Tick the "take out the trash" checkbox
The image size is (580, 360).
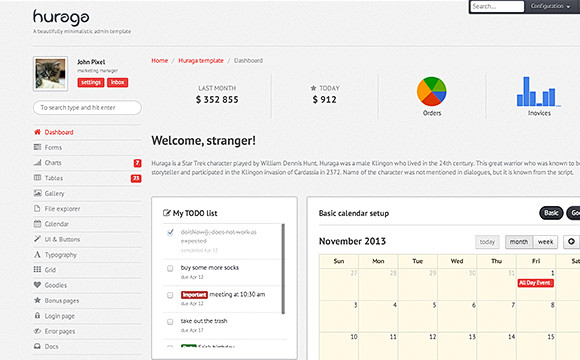[170, 322]
